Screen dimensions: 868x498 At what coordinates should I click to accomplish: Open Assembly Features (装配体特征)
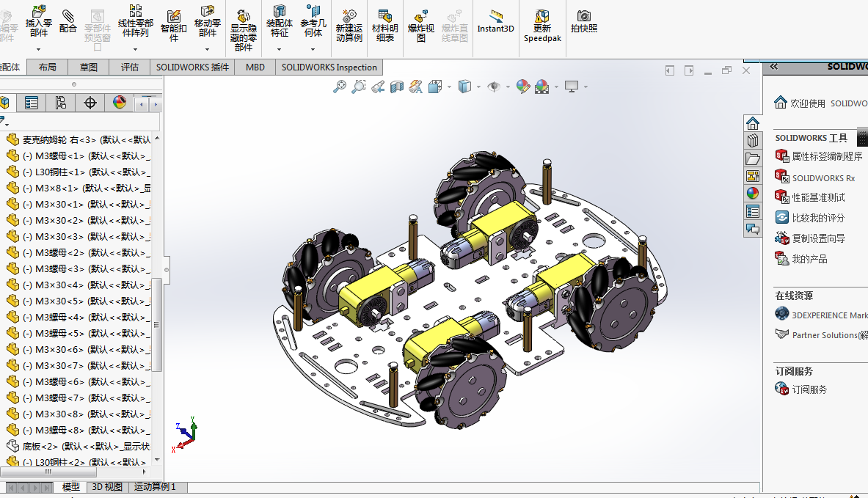279,21
